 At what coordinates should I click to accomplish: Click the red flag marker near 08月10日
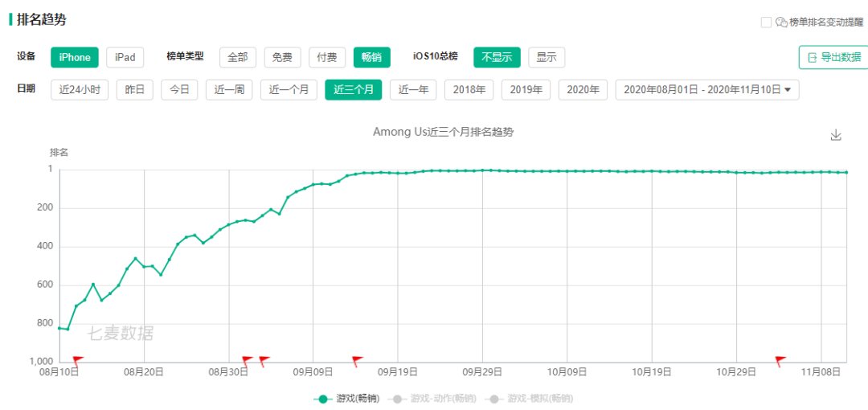point(77,361)
